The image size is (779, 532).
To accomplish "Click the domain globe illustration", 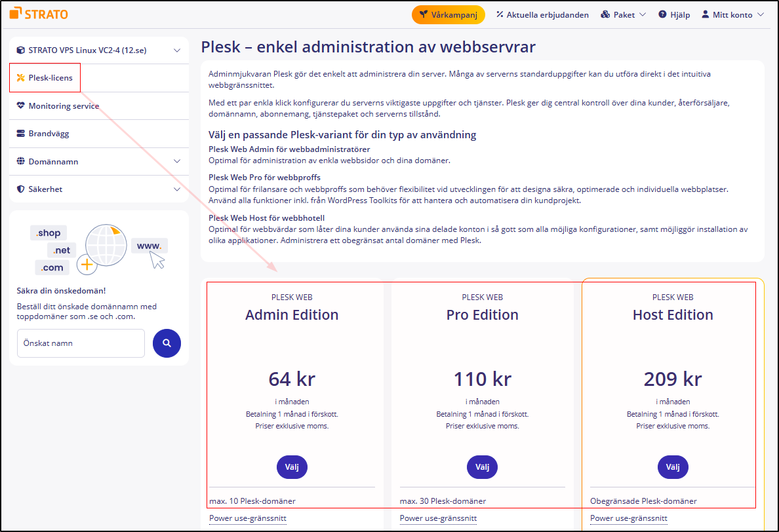I will [x=106, y=246].
